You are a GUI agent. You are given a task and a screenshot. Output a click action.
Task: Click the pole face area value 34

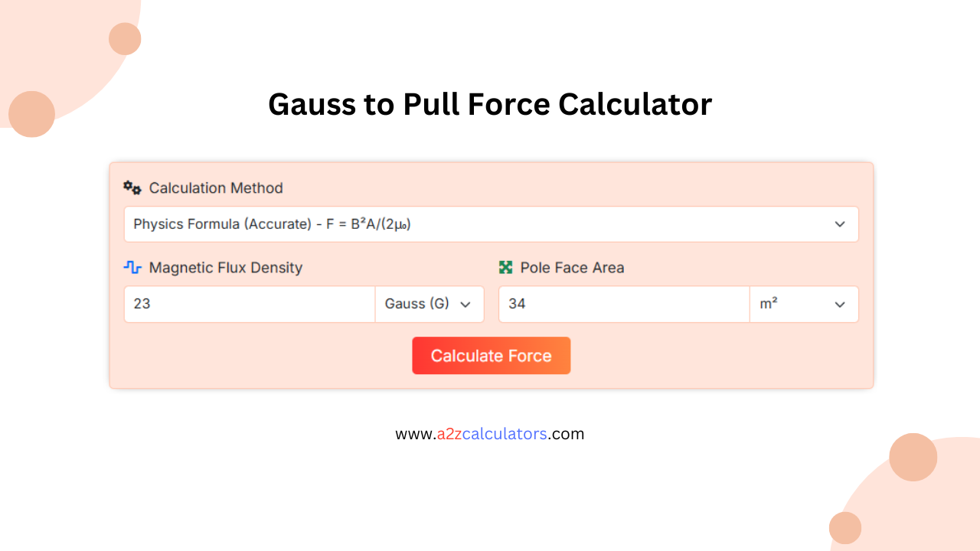tap(623, 304)
